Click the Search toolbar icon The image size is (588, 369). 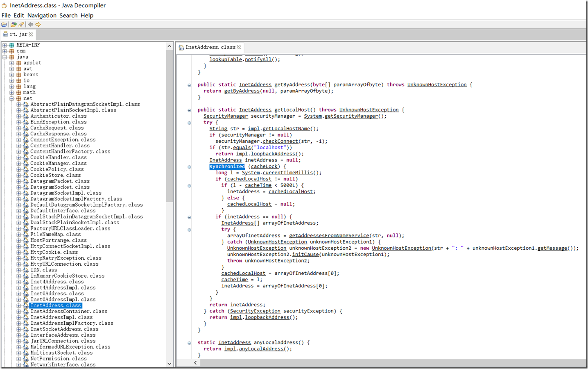point(21,25)
